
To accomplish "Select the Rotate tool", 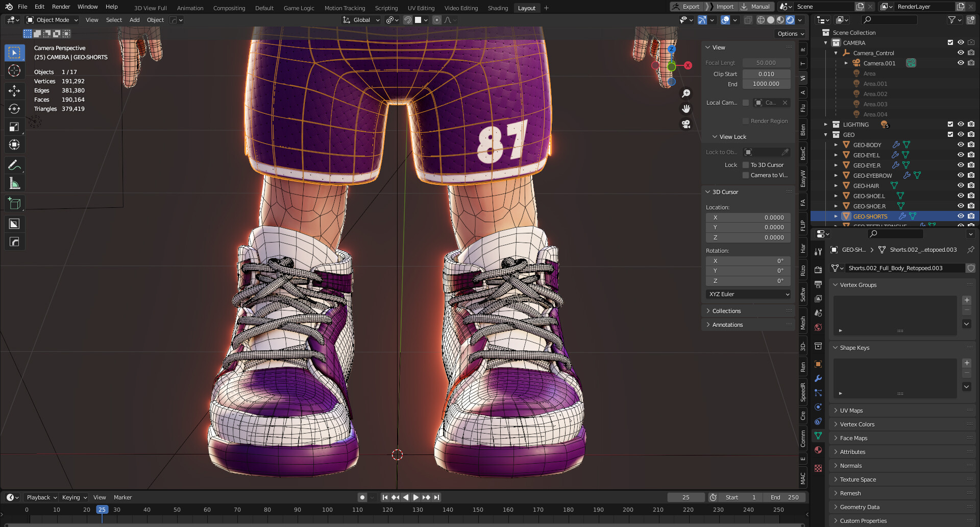I will coord(14,108).
